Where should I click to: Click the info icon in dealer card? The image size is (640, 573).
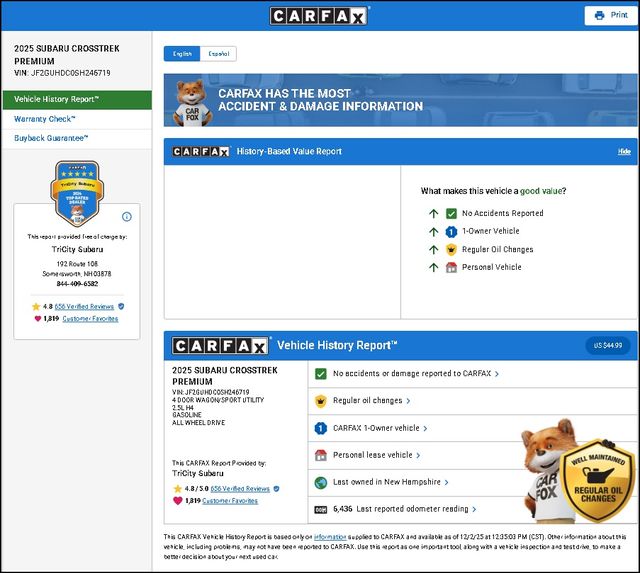(x=127, y=216)
